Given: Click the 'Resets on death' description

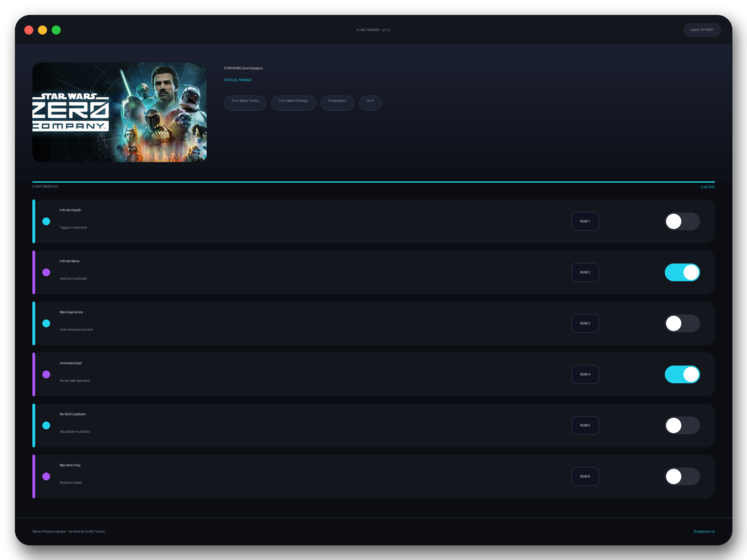Looking at the screenshot, I should pyautogui.click(x=71, y=483).
